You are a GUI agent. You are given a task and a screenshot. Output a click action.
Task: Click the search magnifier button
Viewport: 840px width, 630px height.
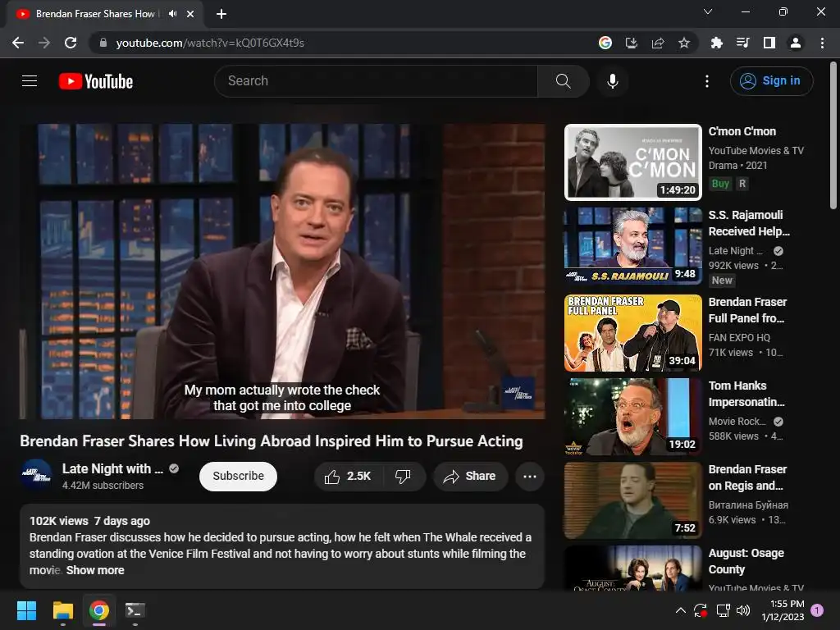pyautogui.click(x=563, y=81)
